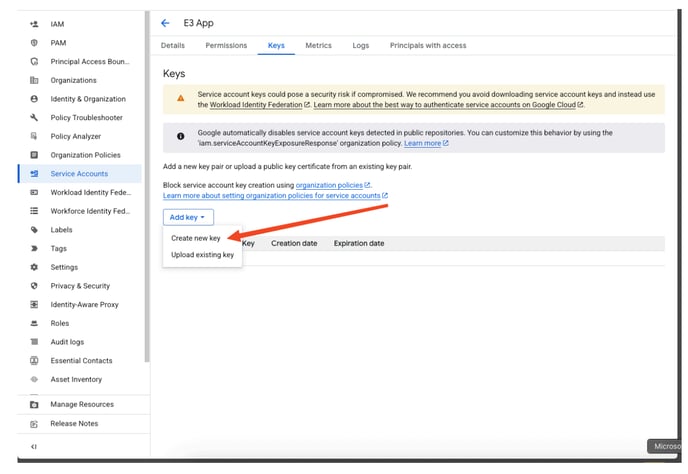
Task: Go to Principals with access tab
Action: coord(427,46)
